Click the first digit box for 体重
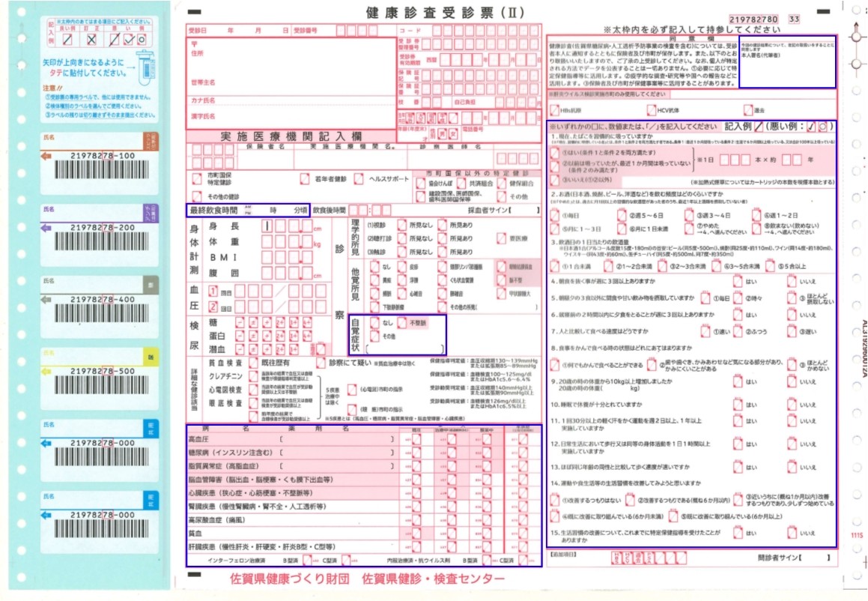 (267, 241)
